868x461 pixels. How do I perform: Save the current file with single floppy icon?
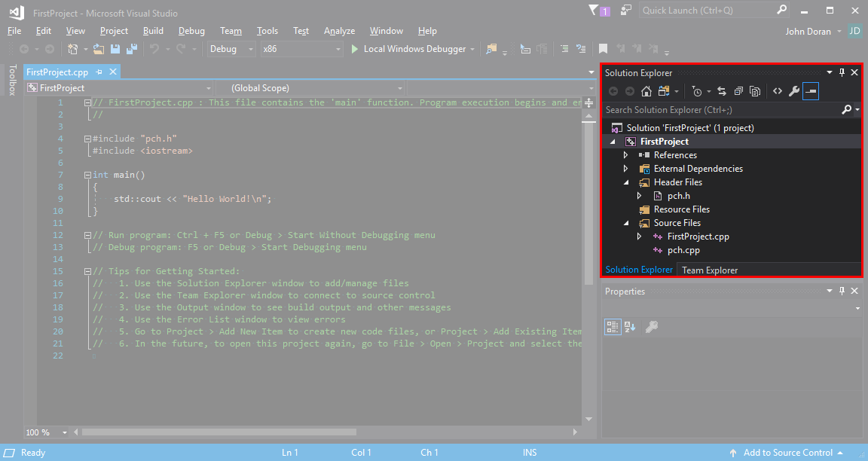(115, 49)
